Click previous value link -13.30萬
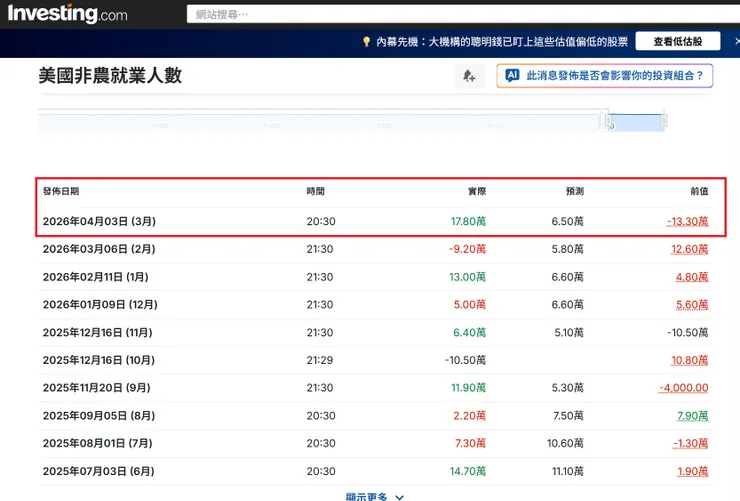The image size is (740, 501). tap(688, 221)
